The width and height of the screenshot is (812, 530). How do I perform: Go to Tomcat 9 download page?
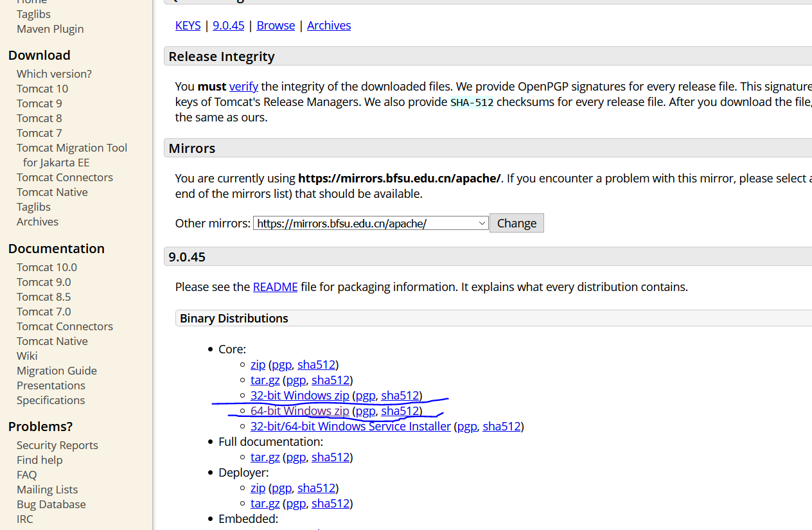coord(39,103)
